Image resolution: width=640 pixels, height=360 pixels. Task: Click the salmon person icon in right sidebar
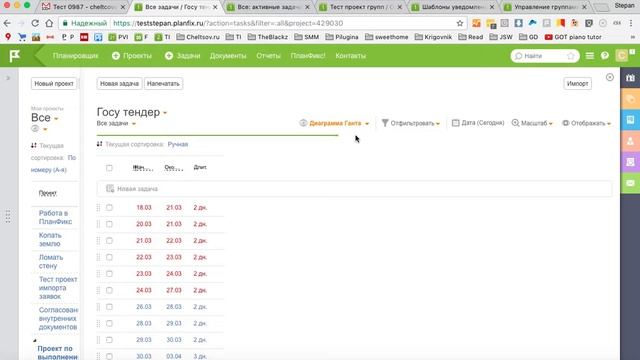[630, 141]
